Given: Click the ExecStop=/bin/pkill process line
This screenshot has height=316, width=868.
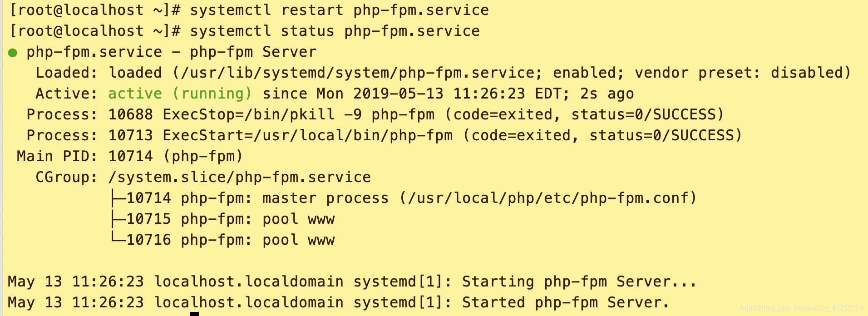Looking at the screenshot, I should click(x=375, y=114).
